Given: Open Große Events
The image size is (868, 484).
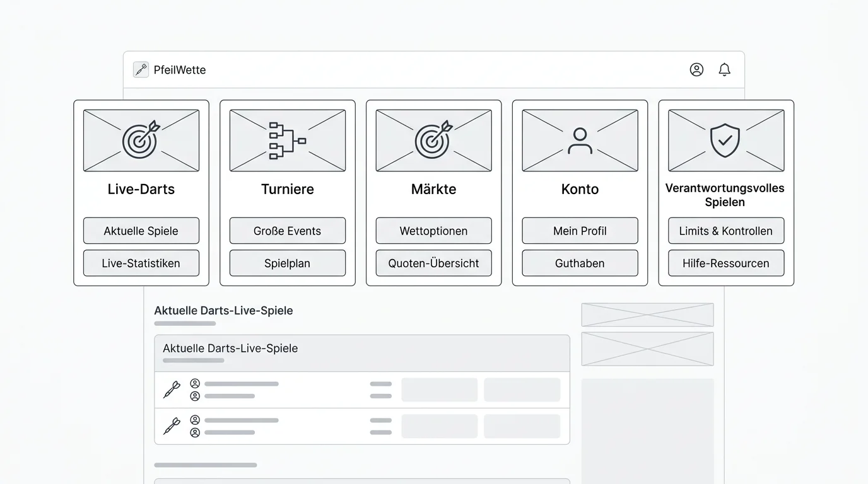Looking at the screenshot, I should (x=288, y=231).
